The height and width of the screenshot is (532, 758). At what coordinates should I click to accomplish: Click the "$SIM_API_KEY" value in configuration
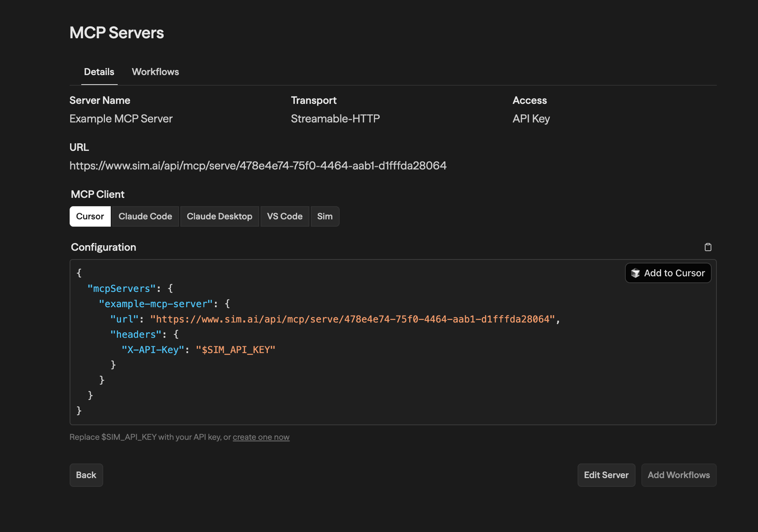pos(235,349)
